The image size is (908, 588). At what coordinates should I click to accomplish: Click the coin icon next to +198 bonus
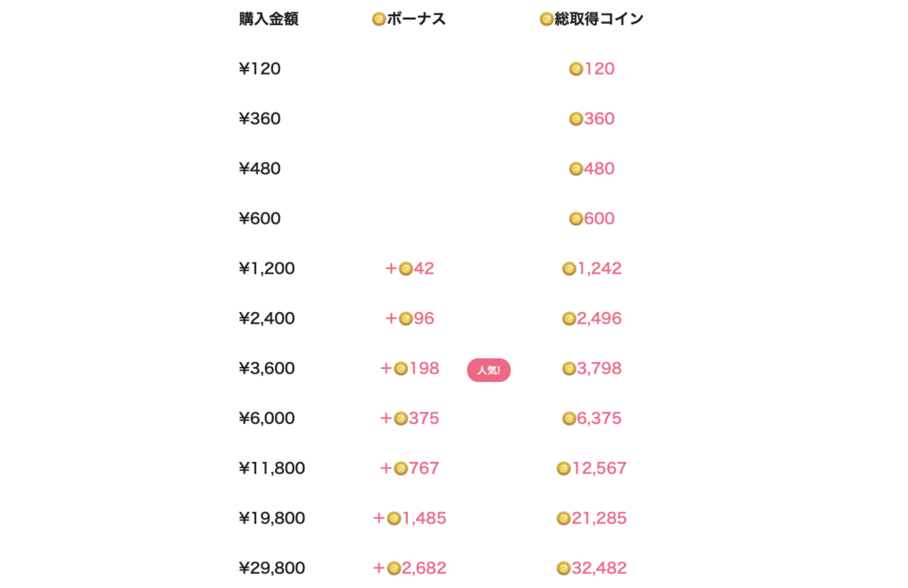point(401,369)
